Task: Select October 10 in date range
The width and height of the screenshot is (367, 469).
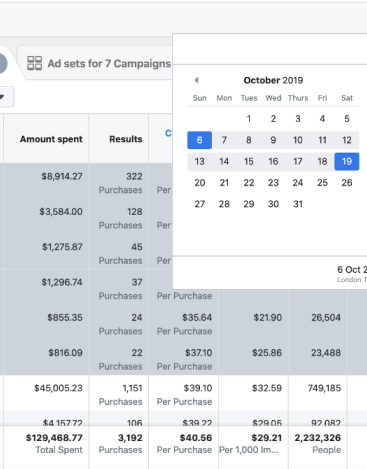Action: coord(298,140)
